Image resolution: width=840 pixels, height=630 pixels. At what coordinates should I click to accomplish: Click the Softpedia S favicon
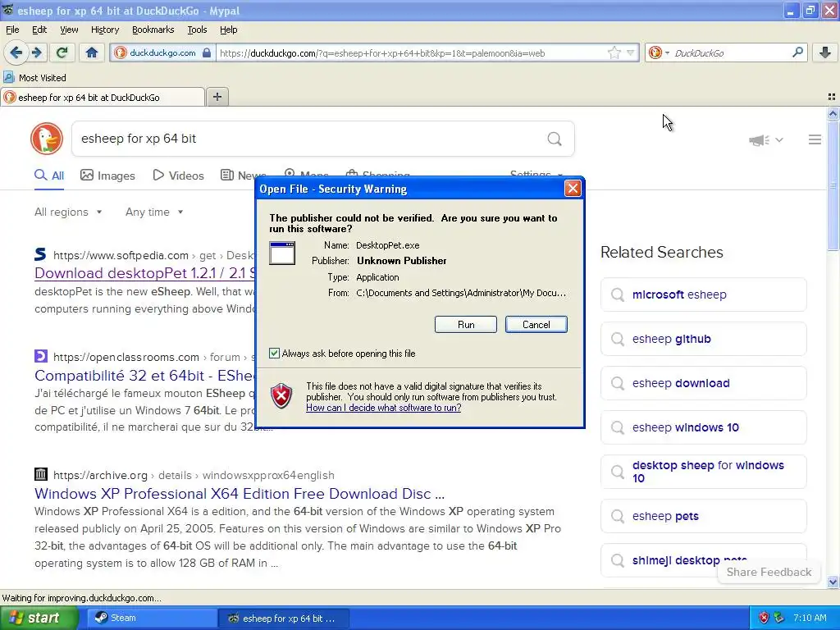coord(40,254)
